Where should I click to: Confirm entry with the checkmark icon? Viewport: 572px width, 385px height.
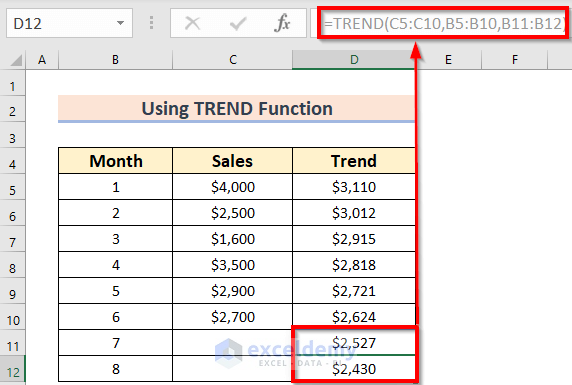tap(237, 24)
